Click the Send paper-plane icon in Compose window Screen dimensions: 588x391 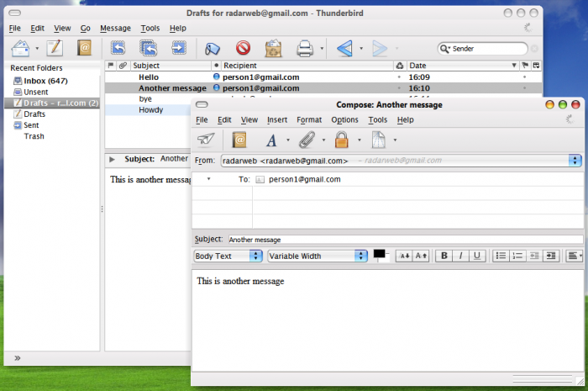[x=206, y=140]
